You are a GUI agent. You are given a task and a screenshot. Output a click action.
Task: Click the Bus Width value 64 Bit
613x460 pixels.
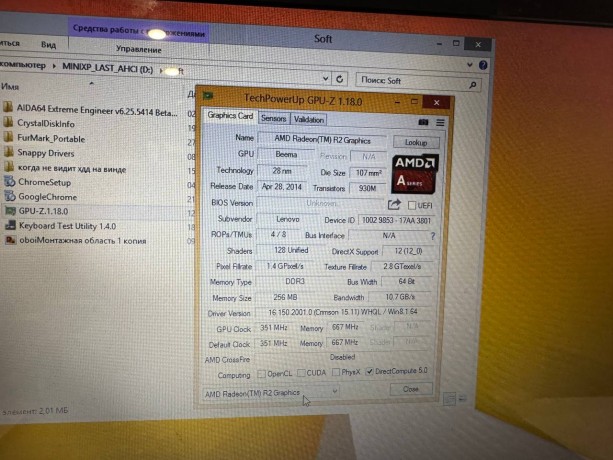406,281
